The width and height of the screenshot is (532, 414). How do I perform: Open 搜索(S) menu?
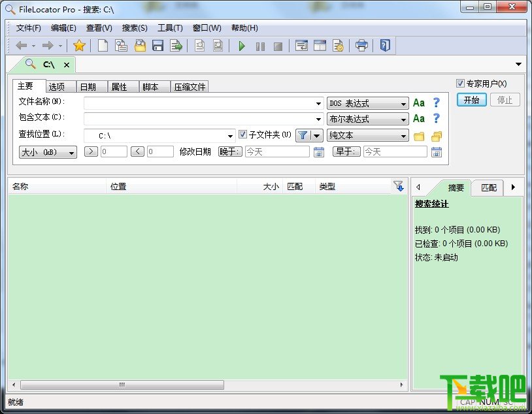(135, 28)
